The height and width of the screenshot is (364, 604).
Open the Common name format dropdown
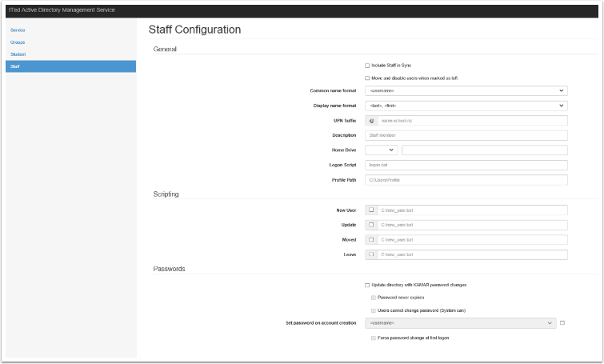466,91
